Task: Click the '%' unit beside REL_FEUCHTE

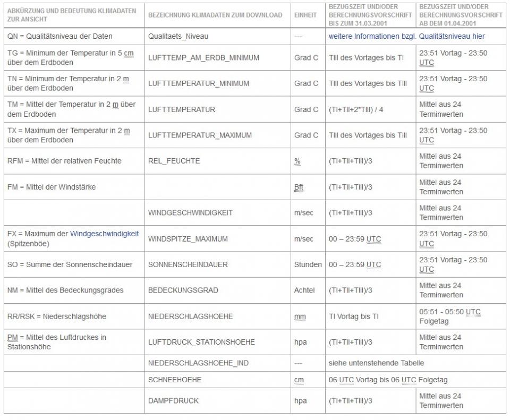Action: click(297, 161)
